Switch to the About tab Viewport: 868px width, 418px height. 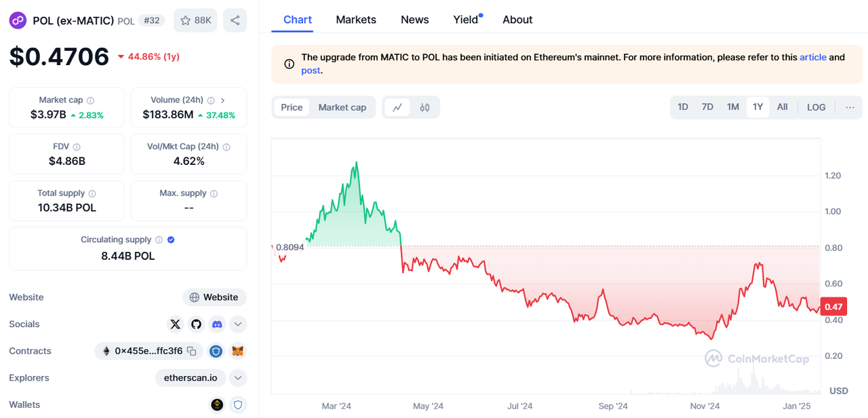click(x=517, y=20)
